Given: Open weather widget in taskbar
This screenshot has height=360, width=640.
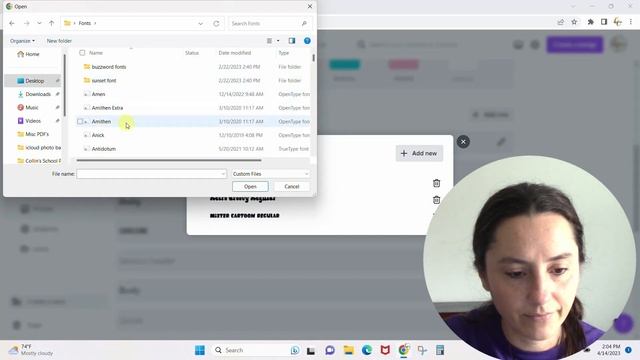Looking at the screenshot, I should click(x=32, y=350).
